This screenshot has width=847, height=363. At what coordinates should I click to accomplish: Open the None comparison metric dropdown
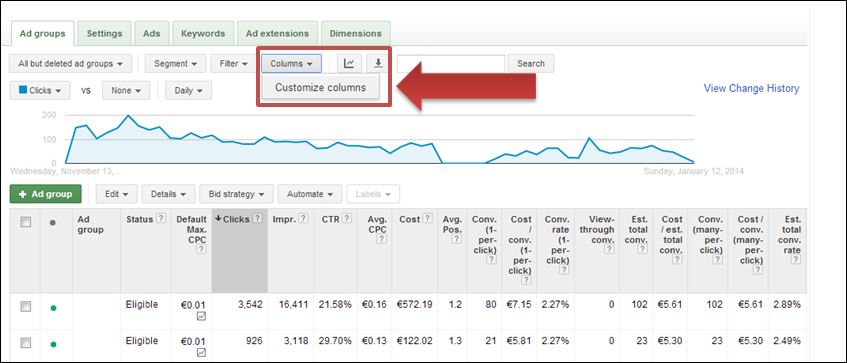coord(126,90)
